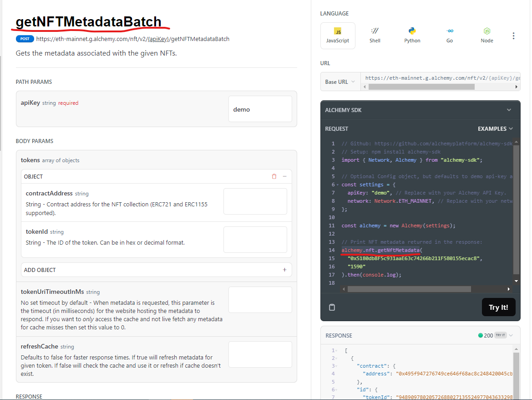Click the contractAddress input field
Viewport: 532px width, 400px height.
(255, 201)
